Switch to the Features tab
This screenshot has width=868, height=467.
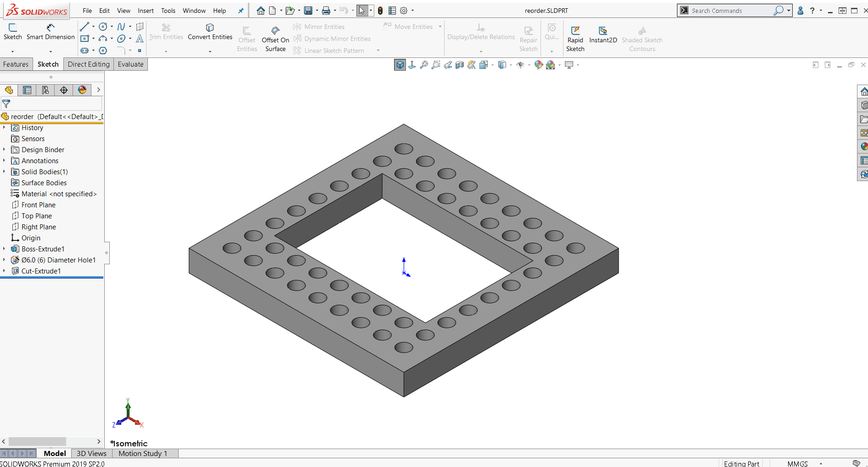16,64
